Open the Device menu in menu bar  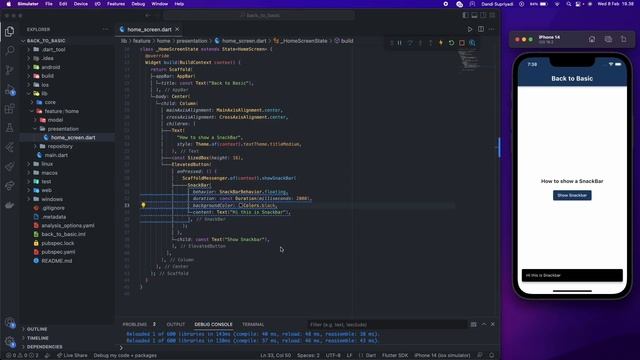[80, 4]
